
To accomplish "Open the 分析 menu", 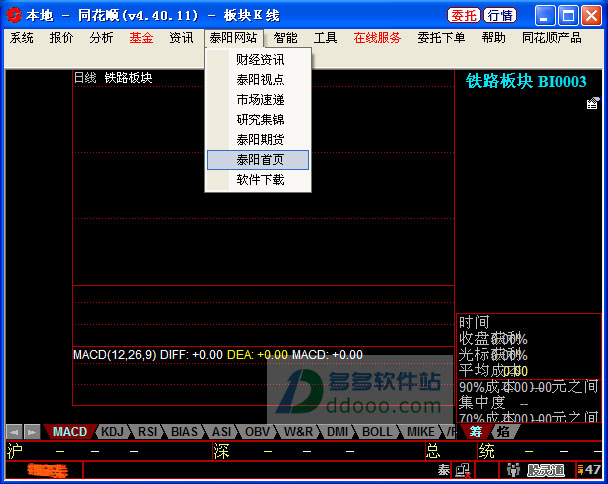I will coord(101,38).
